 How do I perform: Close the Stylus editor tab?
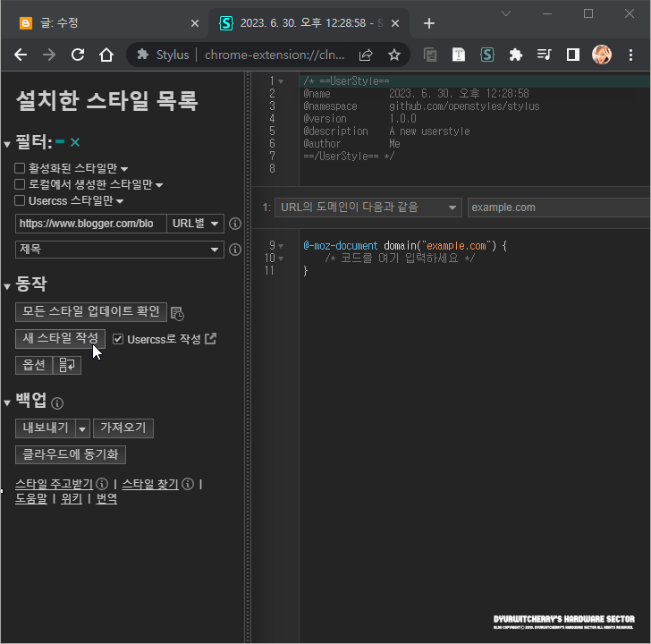[x=395, y=23]
